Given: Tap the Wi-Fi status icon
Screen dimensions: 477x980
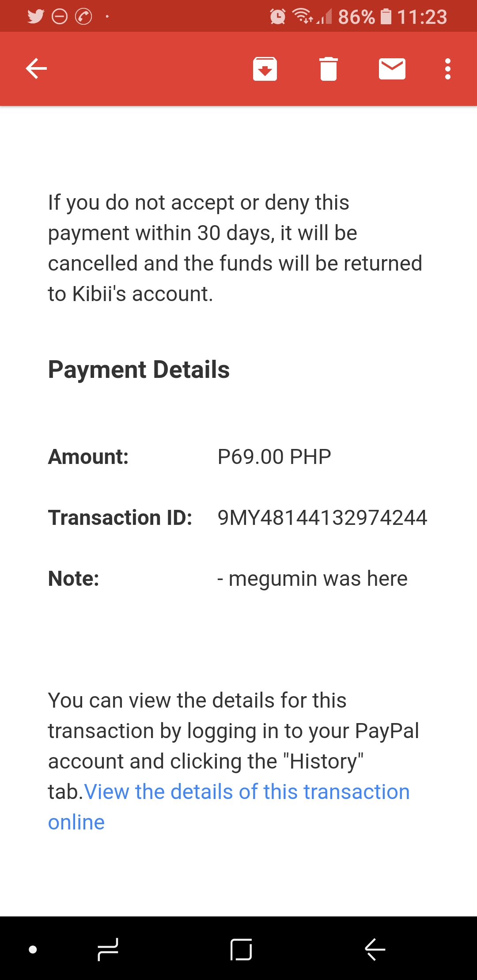Looking at the screenshot, I should [x=303, y=16].
